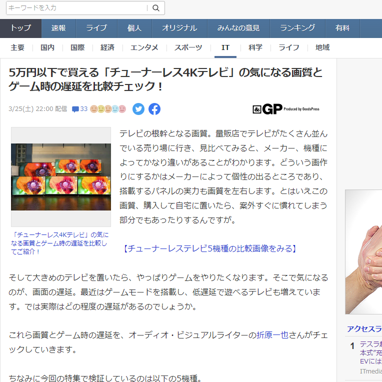Open the comments bubble icon showing 33
This screenshot has width=382, height=382.
[x=80, y=109]
